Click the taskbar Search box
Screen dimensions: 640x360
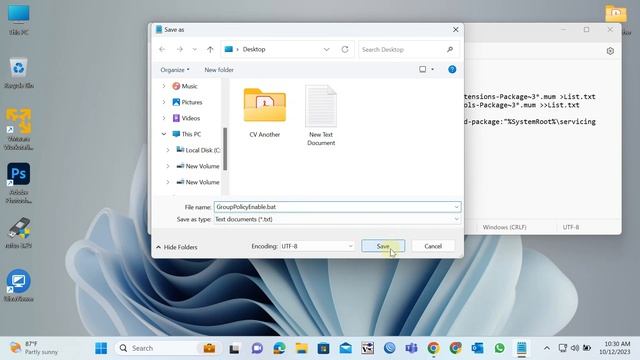click(168, 348)
